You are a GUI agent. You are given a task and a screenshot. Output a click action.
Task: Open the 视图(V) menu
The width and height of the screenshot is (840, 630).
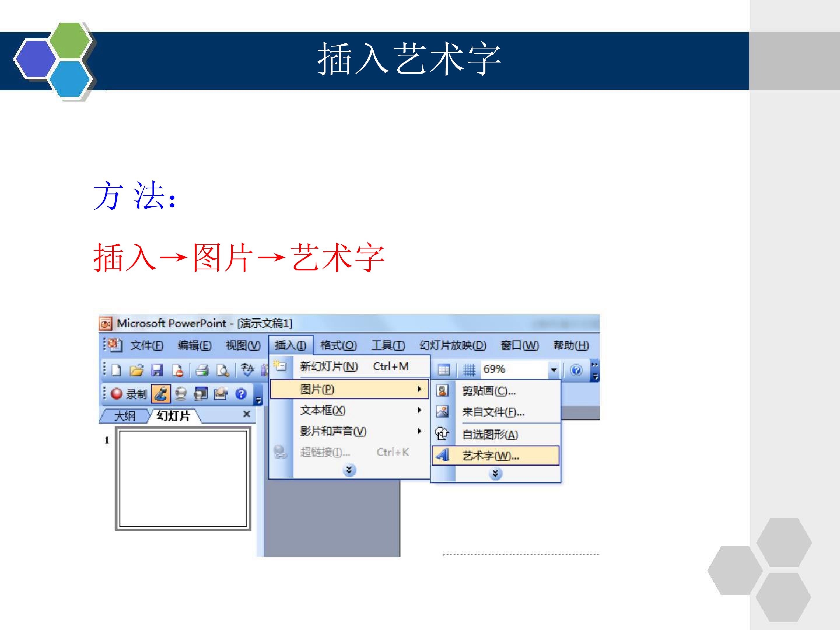click(243, 346)
